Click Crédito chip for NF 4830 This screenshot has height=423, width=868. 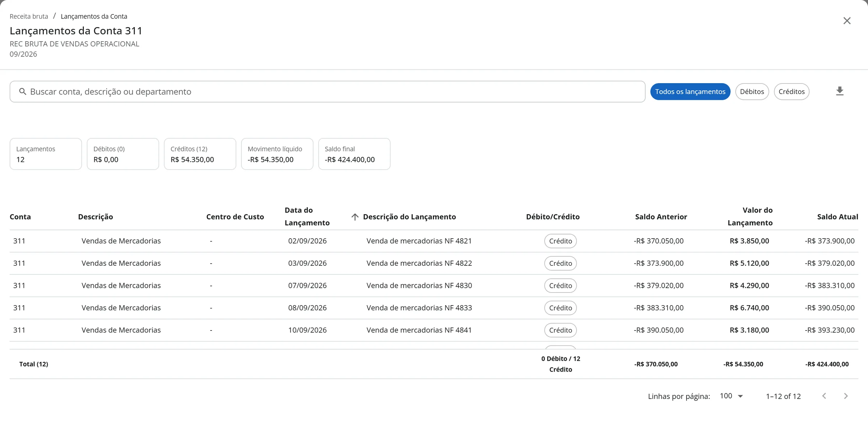click(560, 286)
